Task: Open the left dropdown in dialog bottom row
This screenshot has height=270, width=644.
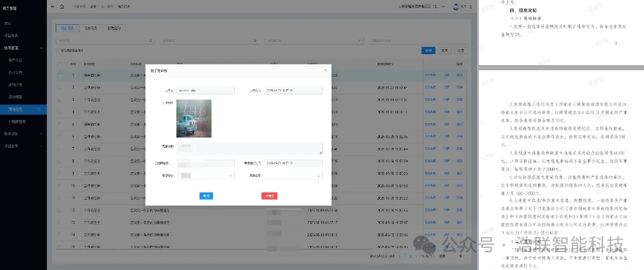Action: point(206,176)
